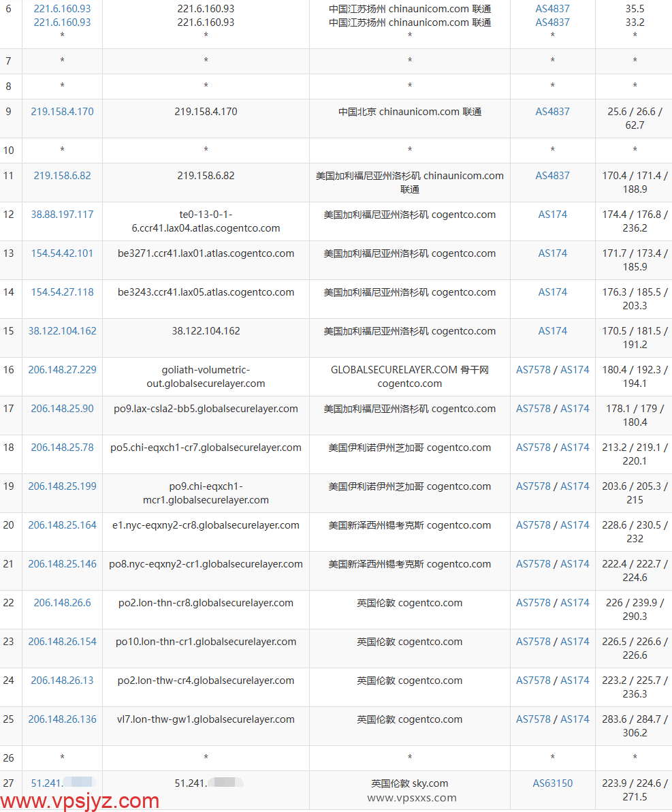
Task: Open AS7578 link in hop 22 row
Action: tap(533, 604)
